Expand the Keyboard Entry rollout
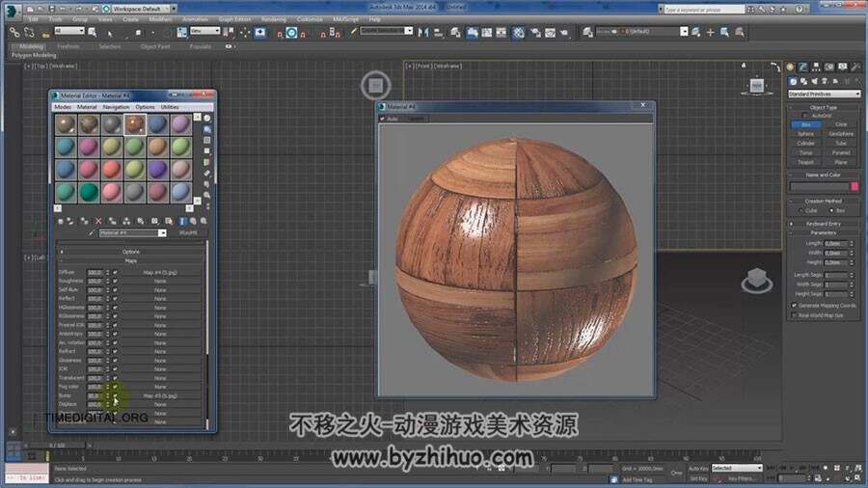868x488 pixels. (x=824, y=224)
